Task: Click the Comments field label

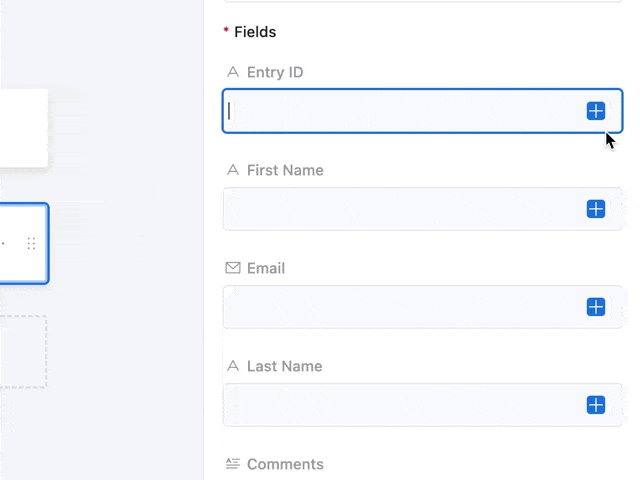Action: tap(285, 464)
